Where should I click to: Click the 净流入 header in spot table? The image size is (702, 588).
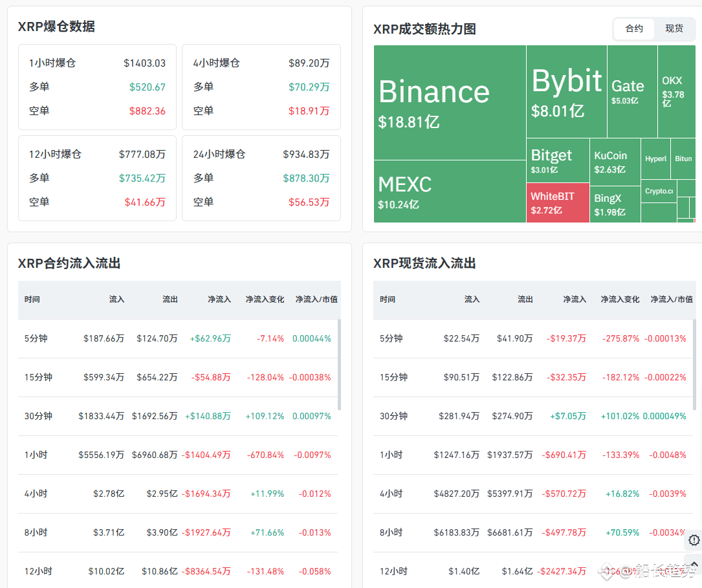click(575, 299)
